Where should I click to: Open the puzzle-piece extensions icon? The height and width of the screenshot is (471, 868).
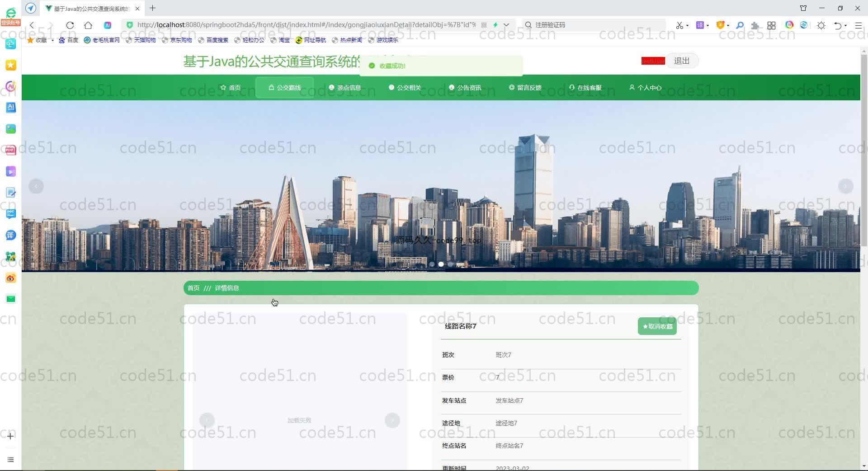pyautogui.click(x=755, y=25)
